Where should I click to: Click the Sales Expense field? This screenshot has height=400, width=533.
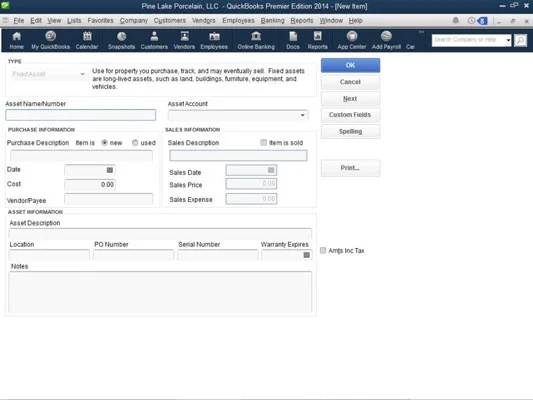[251, 199]
